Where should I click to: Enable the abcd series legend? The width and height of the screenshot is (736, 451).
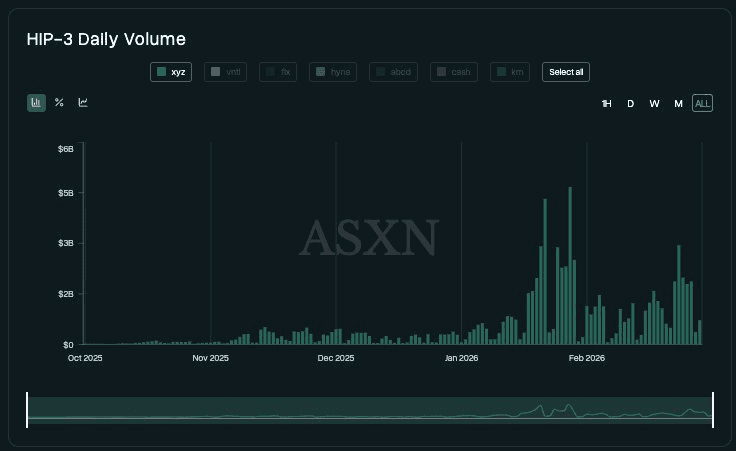point(392,72)
